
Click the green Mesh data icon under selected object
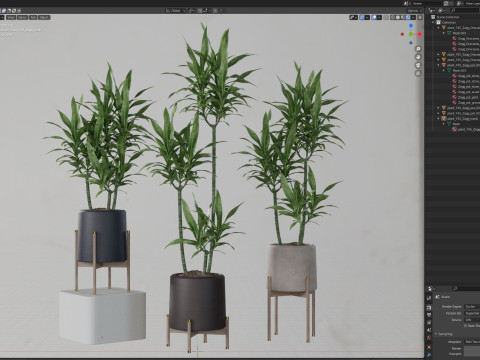pos(449,124)
